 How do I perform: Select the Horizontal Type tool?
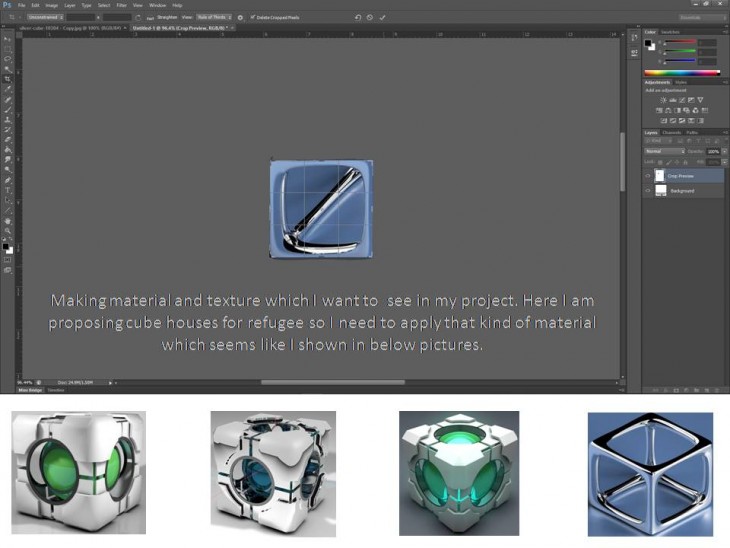[x=7, y=190]
